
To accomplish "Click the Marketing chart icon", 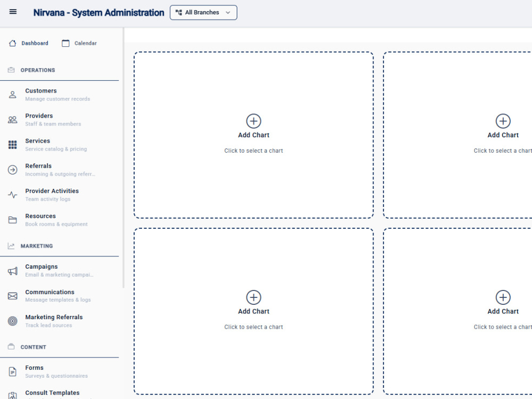I will click(11, 246).
